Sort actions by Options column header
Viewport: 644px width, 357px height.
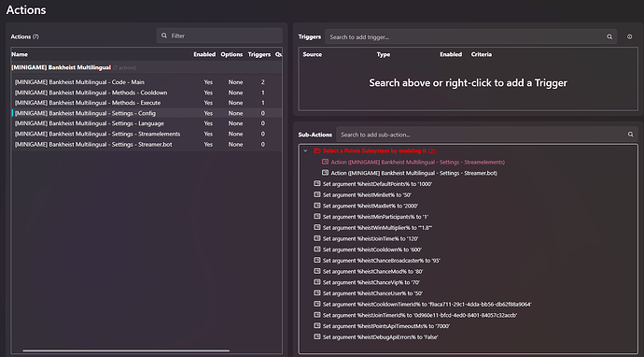coord(231,54)
